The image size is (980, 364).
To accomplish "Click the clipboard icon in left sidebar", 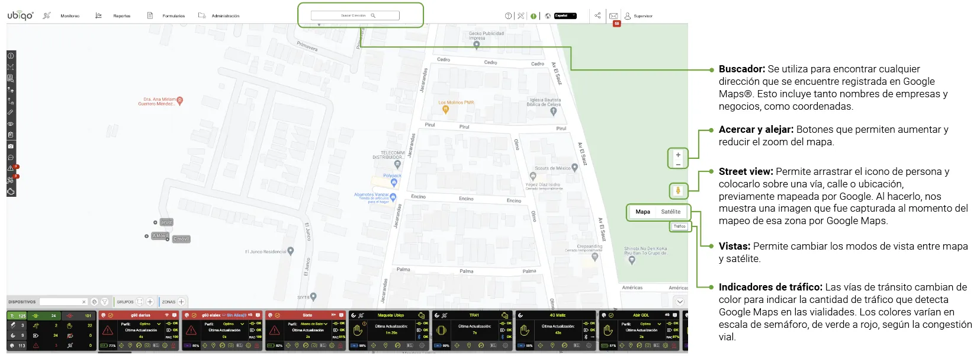I will [x=11, y=135].
